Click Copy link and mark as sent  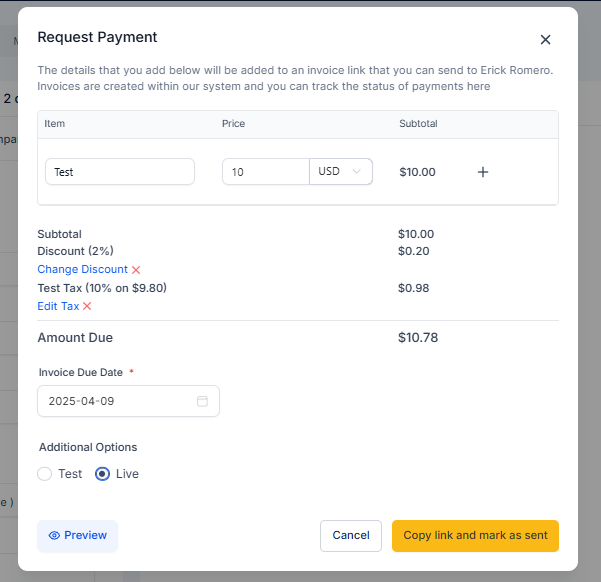(x=475, y=536)
